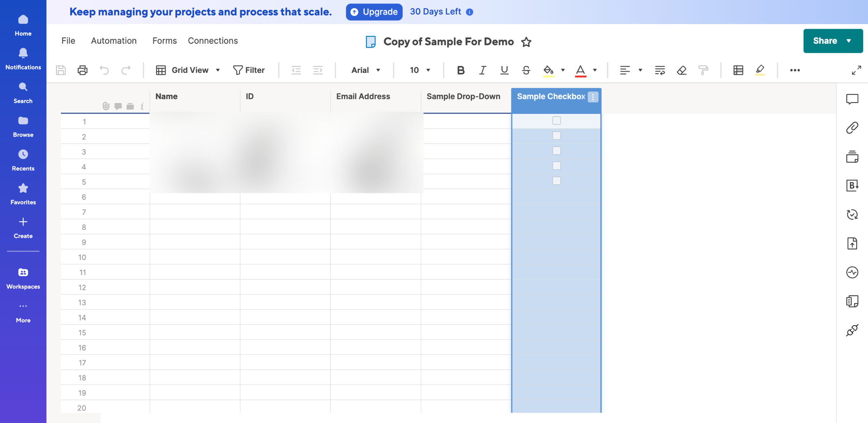Tick the checkbox on row 5
Image resolution: width=868 pixels, height=423 pixels.
coord(556,181)
